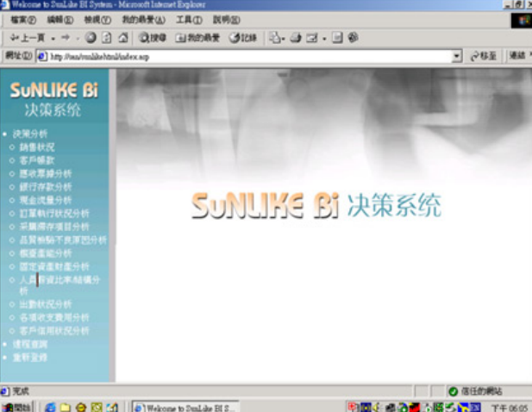Open the 客戶帳款 sidebar link
Screen dimensions: 532x412
pyautogui.click(x=36, y=160)
